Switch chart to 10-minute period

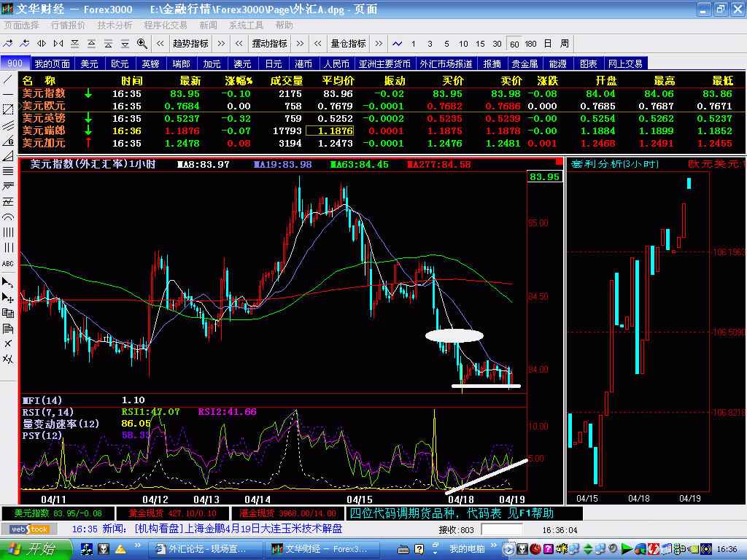pyautogui.click(x=463, y=44)
